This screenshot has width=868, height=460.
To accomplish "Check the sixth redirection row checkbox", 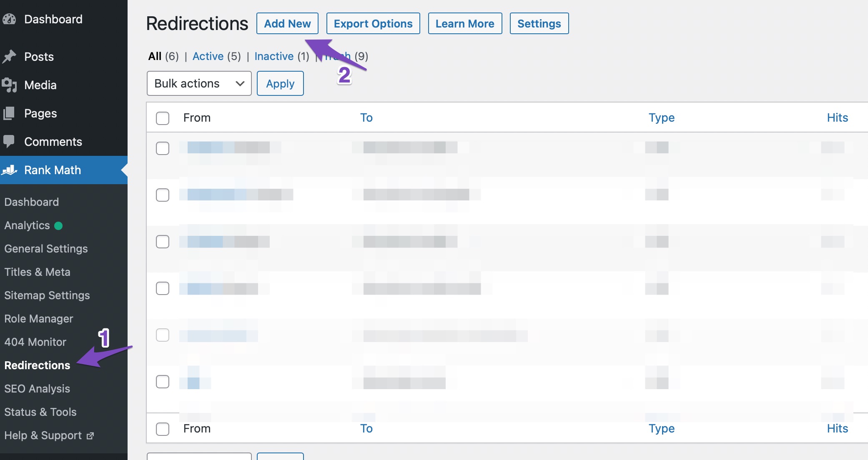I will 163,382.
